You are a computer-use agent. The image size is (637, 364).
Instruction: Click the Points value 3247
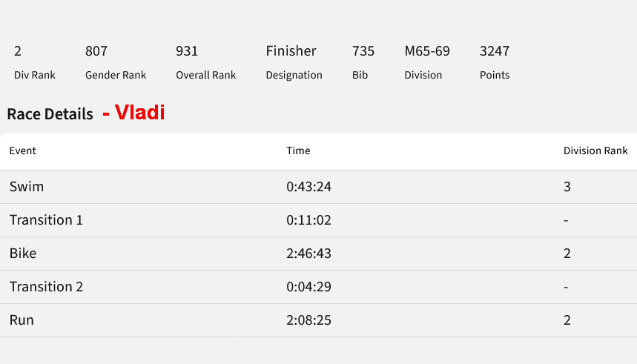click(495, 51)
